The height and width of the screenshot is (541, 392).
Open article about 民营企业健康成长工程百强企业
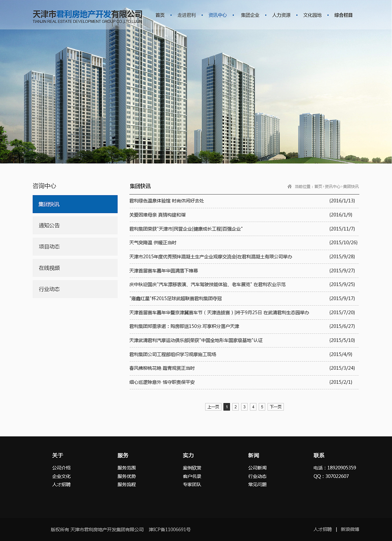pos(186,229)
